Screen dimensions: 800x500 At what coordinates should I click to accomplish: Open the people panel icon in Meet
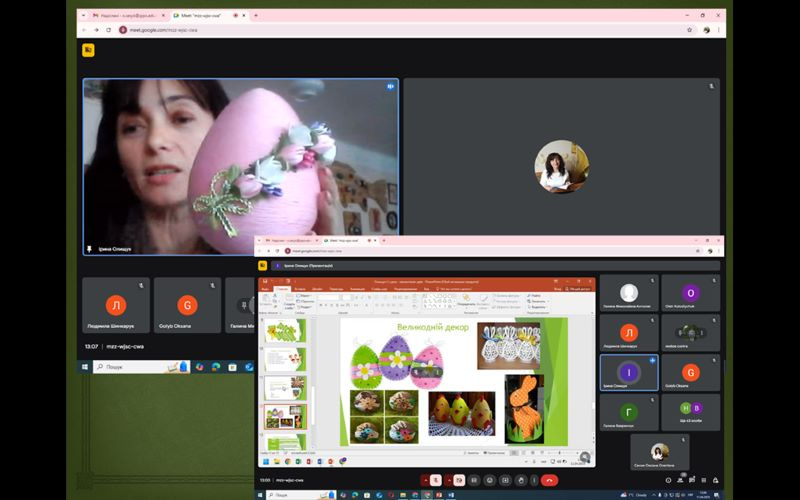coord(680,480)
